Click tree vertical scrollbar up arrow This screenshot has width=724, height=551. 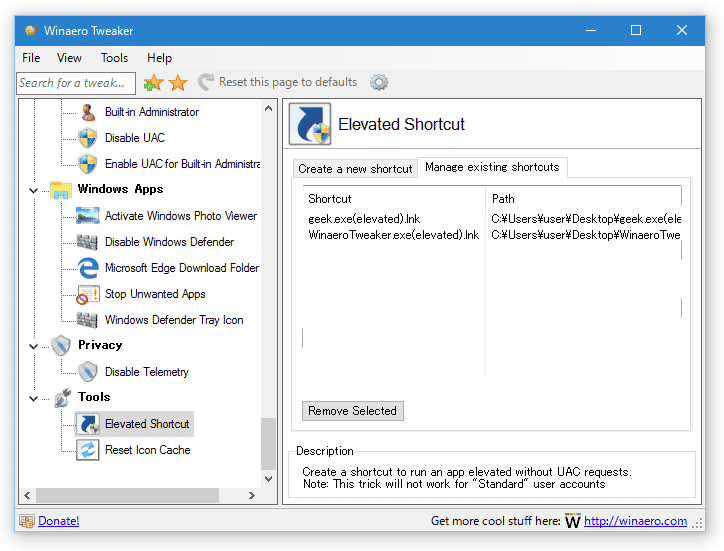pos(268,109)
